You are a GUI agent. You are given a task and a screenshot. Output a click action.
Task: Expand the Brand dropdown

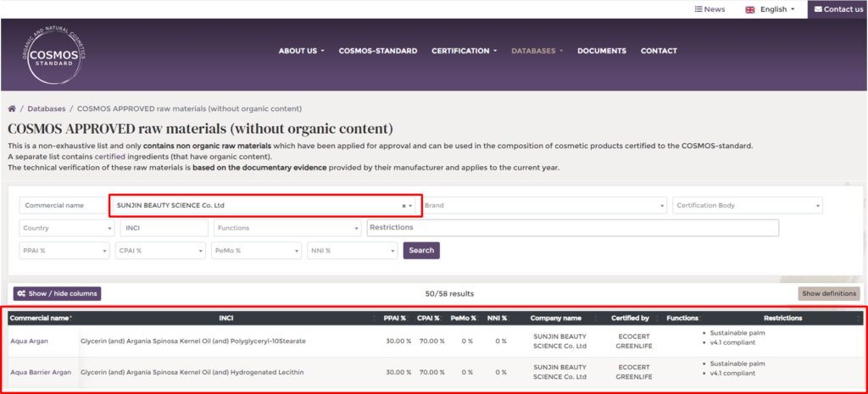coord(544,206)
